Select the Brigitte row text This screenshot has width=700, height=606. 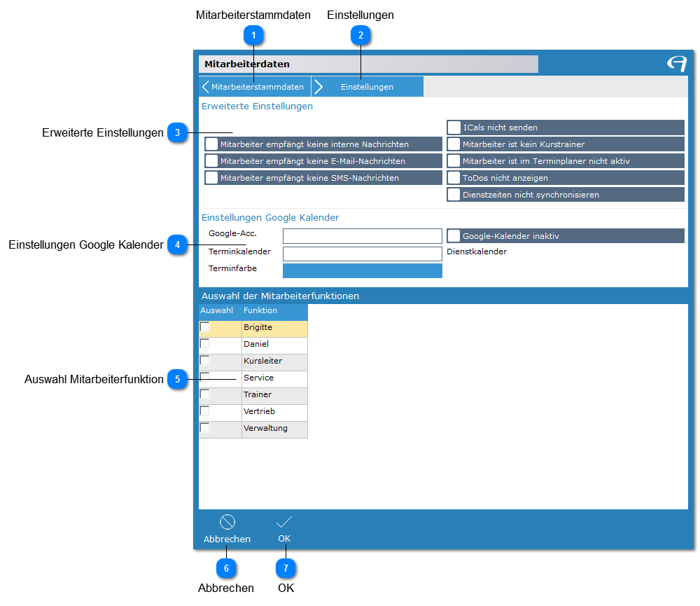(258, 327)
